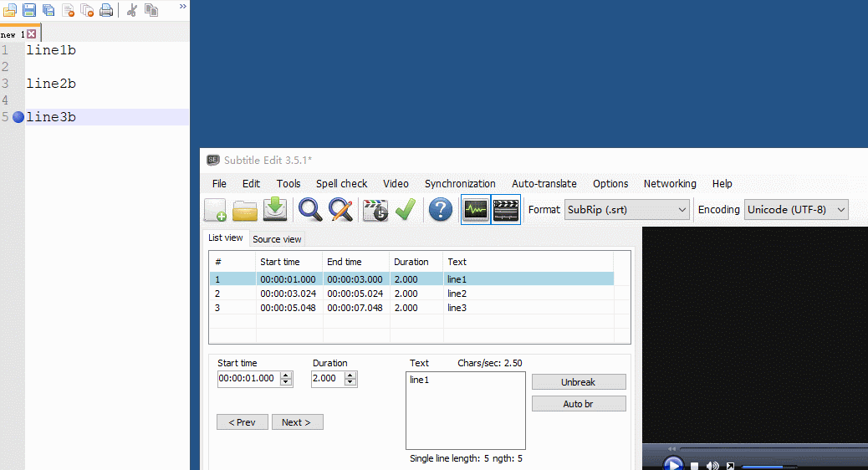Click the Duration input field
This screenshot has height=470, width=868.
pyautogui.click(x=327, y=379)
